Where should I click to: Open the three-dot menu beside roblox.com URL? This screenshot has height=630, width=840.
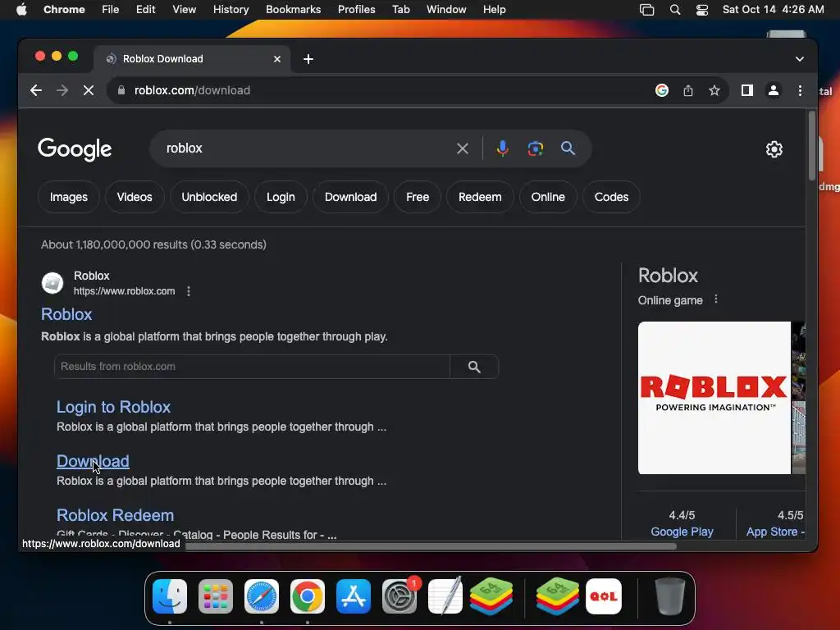point(189,291)
